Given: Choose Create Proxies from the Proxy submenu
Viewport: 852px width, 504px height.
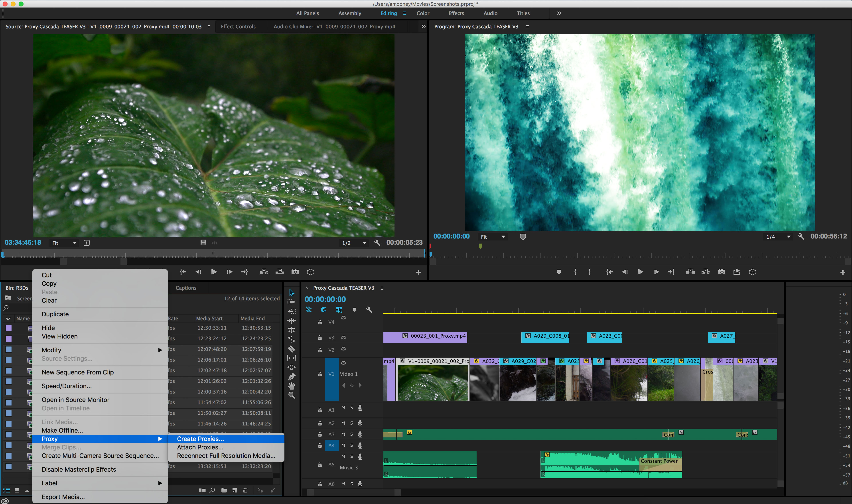Looking at the screenshot, I should (200, 439).
